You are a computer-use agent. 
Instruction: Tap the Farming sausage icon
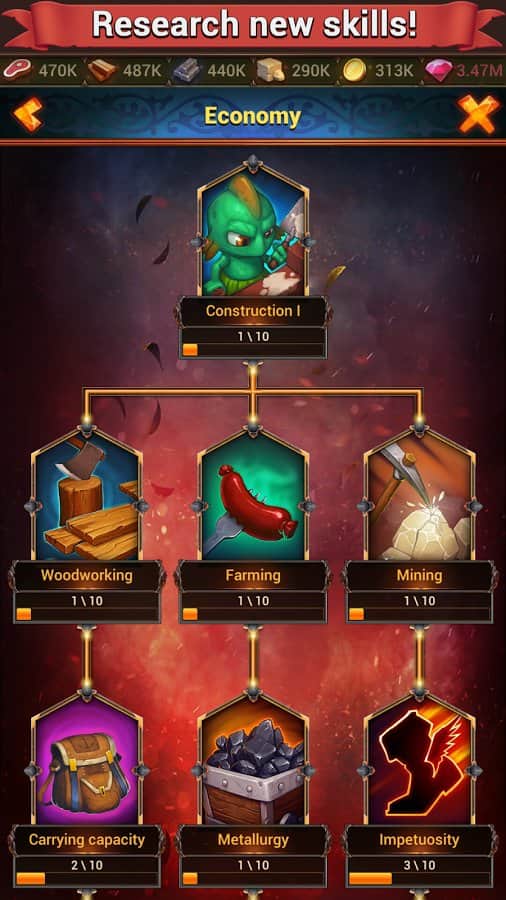point(253,495)
